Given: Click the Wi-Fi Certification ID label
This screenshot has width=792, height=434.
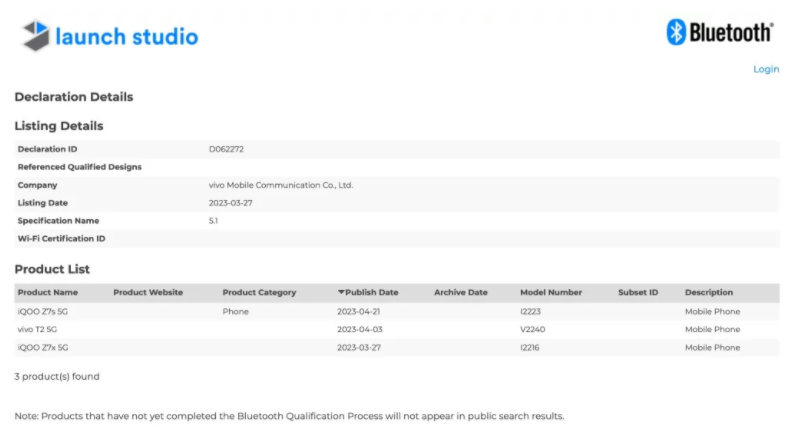Looking at the screenshot, I should pyautogui.click(x=61, y=238).
